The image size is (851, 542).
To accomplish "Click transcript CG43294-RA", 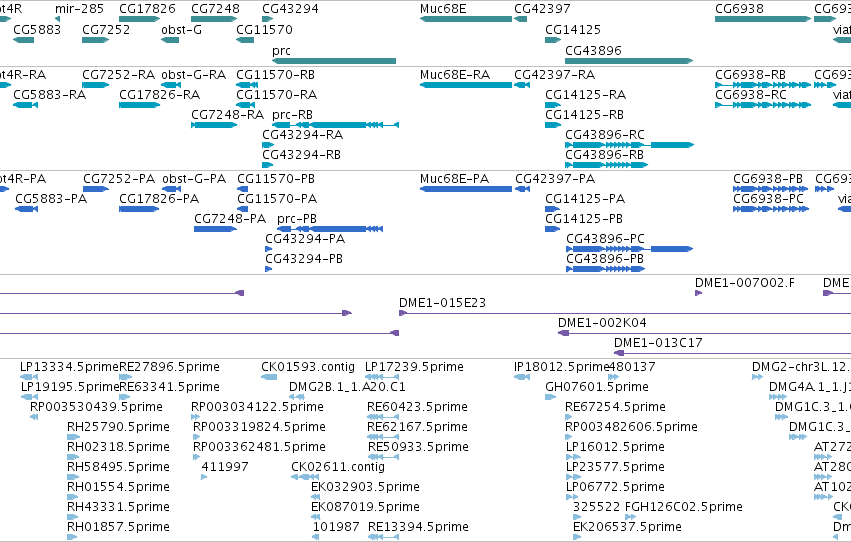I will pos(268,145).
